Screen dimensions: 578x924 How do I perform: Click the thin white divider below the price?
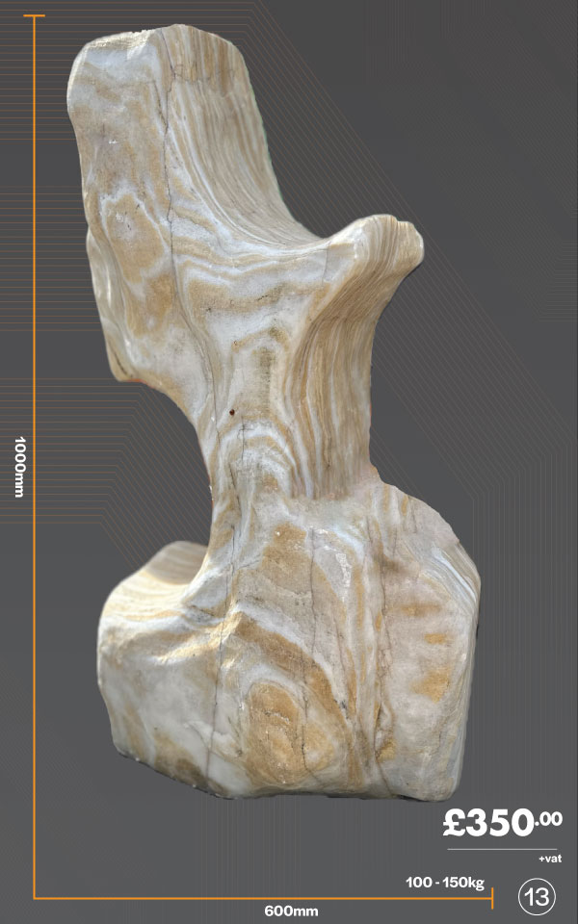[x=502, y=850]
